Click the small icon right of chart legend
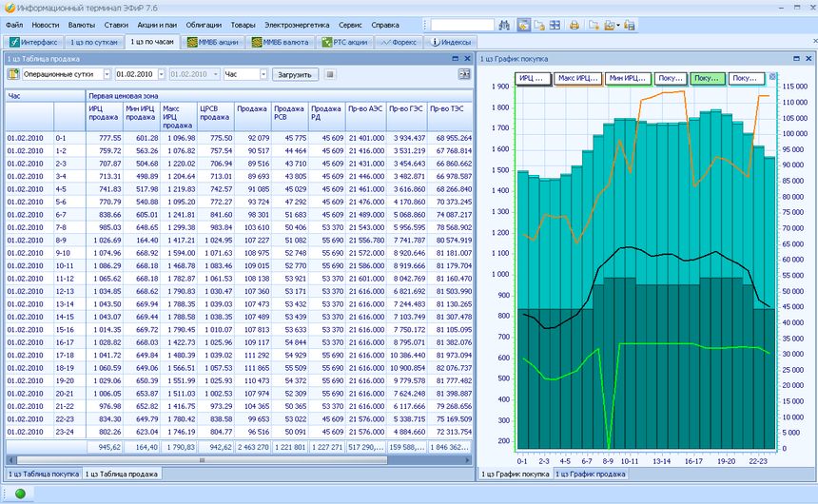Image resolution: width=818 pixels, height=504 pixels. coord(773,77)
